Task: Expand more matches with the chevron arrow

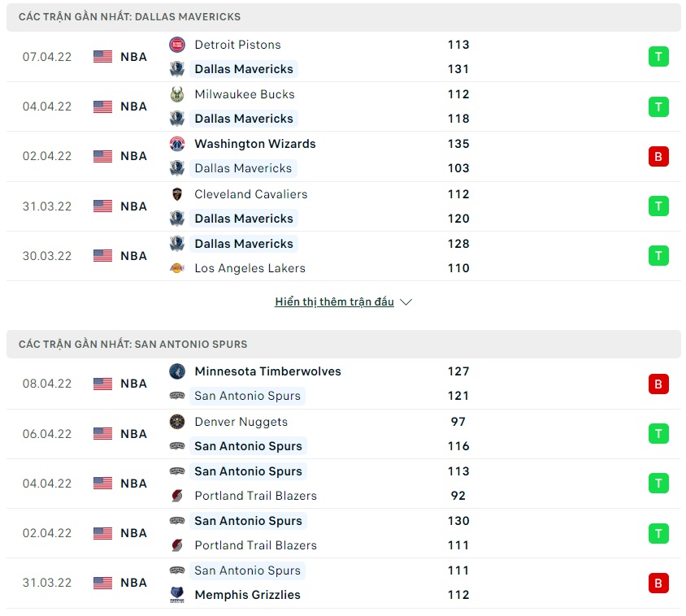Action: click(x=406, y=302)
